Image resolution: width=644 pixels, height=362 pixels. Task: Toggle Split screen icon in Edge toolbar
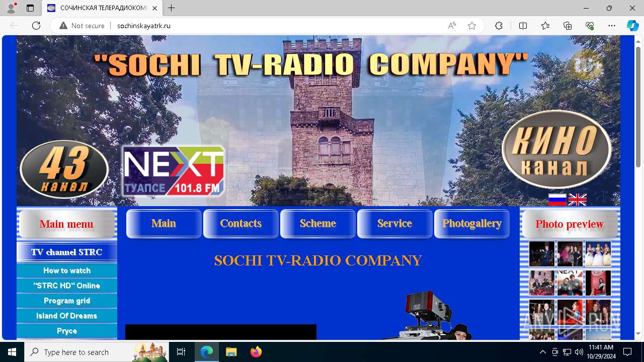point(523,26)
